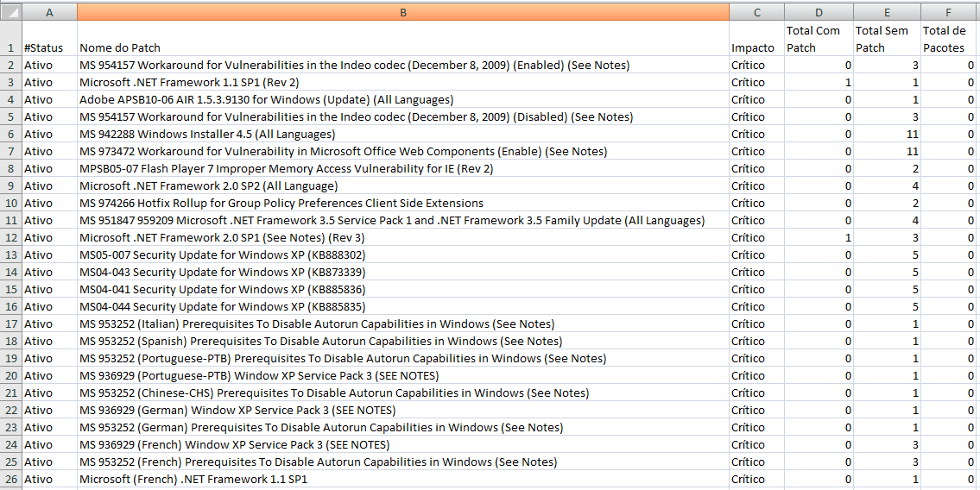
Task: Select column F header
Action: click(x=950, y=12)
